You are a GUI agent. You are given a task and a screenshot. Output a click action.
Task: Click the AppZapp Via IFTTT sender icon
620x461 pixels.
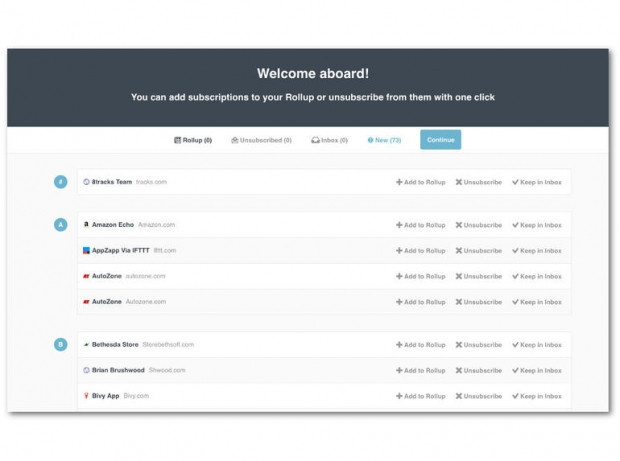tap(86, 250)
